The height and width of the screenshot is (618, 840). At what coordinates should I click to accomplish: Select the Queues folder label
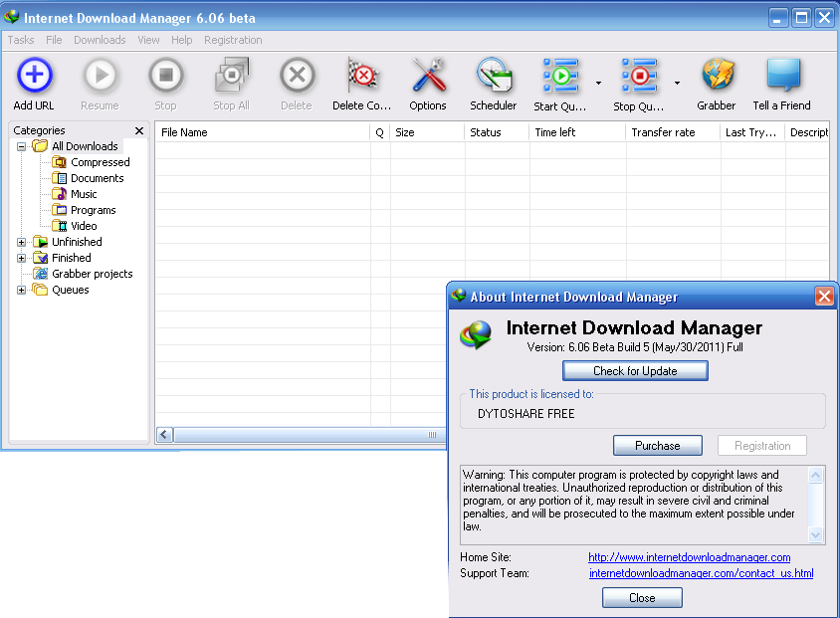(x=71, y=290)
